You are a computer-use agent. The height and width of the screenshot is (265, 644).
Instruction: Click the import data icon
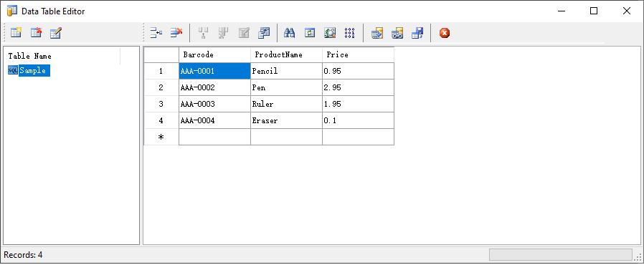[377, 33]
